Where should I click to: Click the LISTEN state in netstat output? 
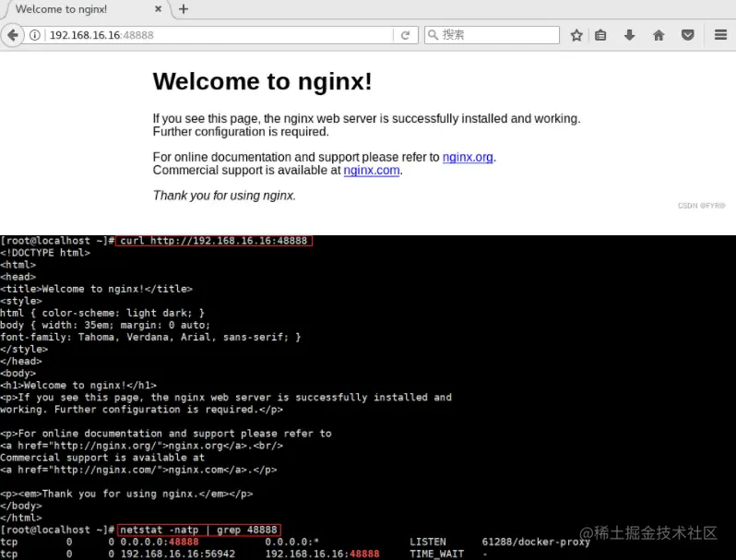(428, 542)
